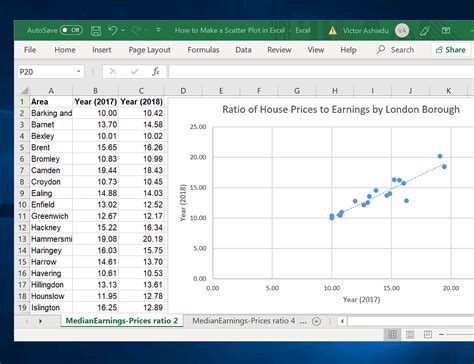474x364 pixels.
Task: Open the warning triangle notification icon
Action: (x=332, y=31)
